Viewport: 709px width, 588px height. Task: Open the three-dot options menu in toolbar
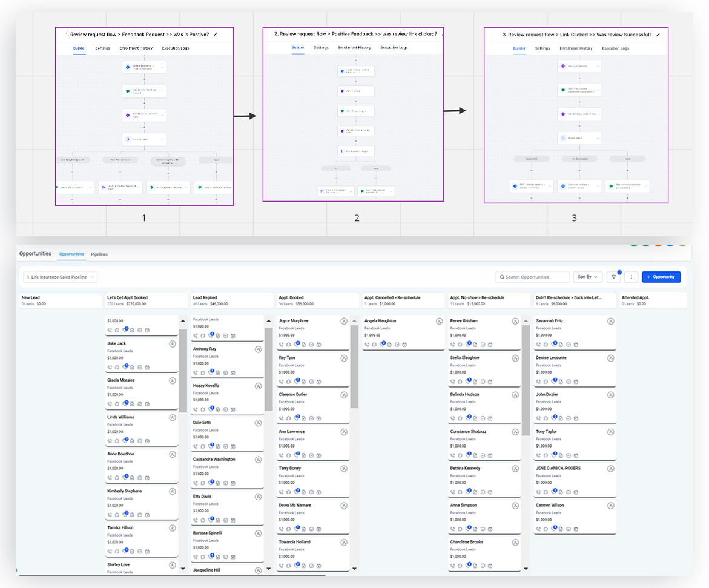(632, 277)
